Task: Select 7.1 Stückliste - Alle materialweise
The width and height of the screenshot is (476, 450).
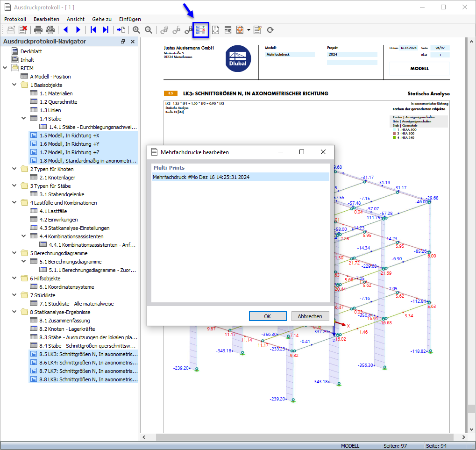Action: tap(77, 304)
